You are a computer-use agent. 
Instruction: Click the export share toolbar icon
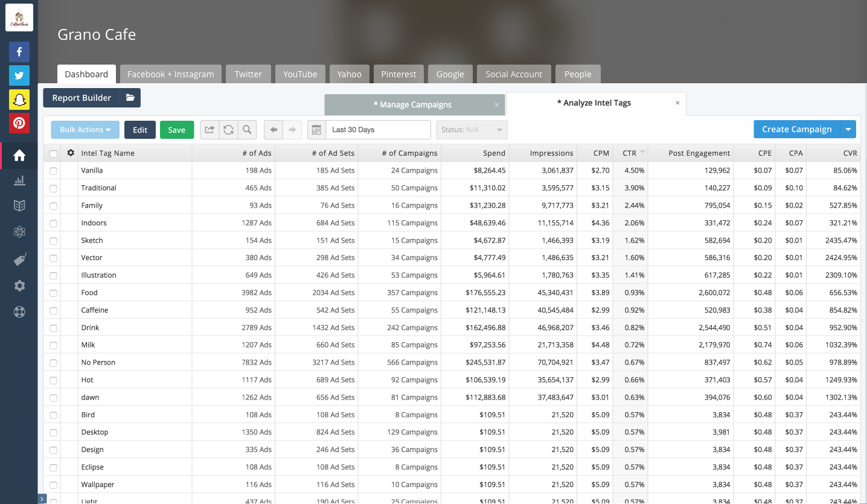(210, 130)
